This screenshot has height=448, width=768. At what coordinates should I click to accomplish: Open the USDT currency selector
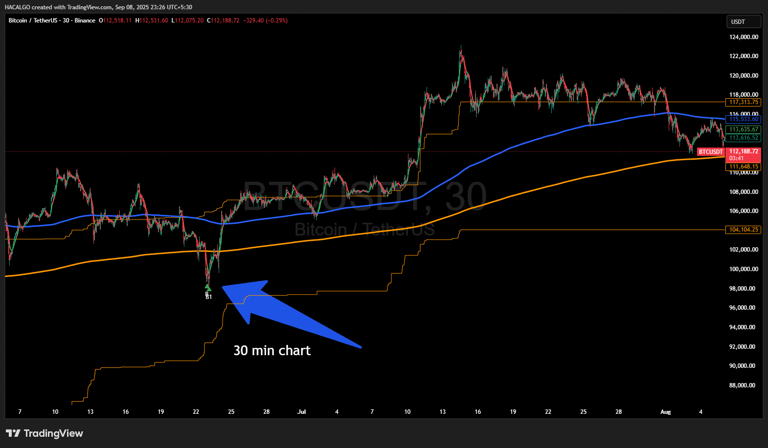pyautogui.click(x=743, y=22)
